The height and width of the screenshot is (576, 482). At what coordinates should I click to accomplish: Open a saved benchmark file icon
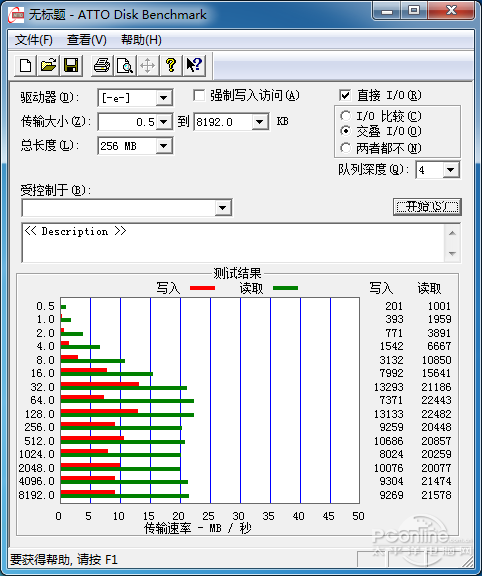(x=48, y=66)
